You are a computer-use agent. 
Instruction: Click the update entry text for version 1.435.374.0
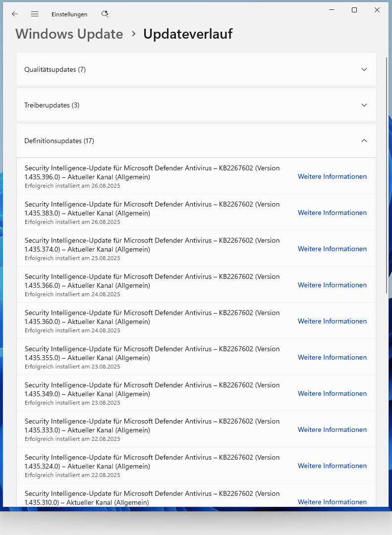click(x=152, y=245)
